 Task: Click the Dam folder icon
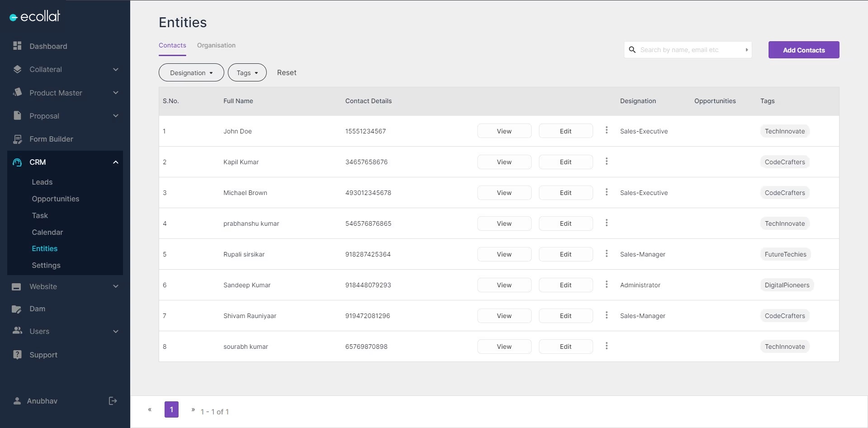(x=17, y=309)
